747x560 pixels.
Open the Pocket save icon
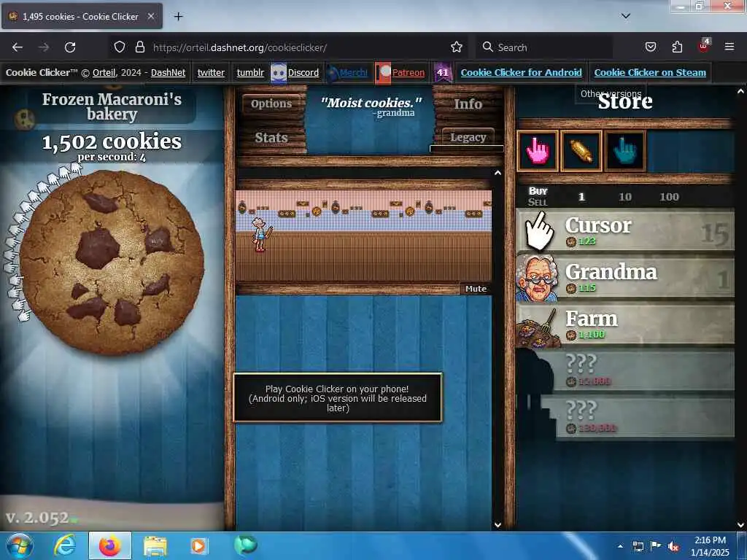[651, 47]
